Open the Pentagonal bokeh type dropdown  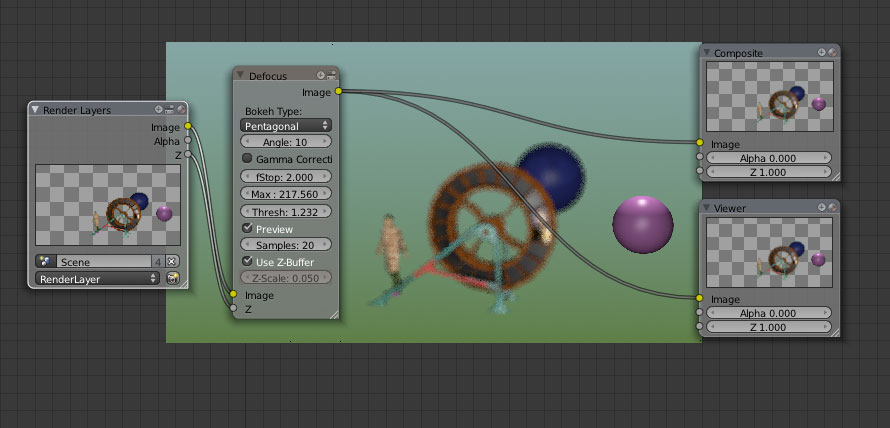tap(286, 126)
